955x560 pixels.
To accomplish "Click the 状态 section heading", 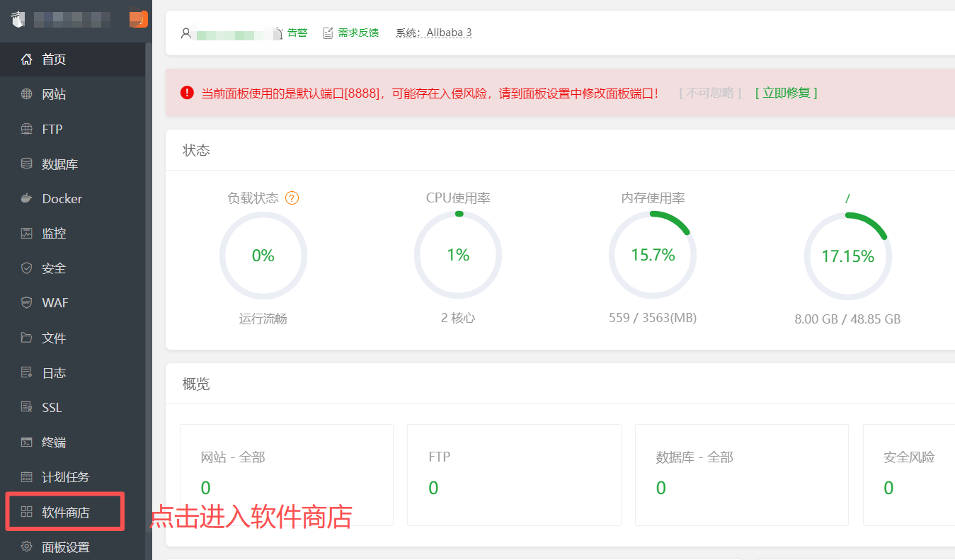I will (x=196, y=150).
